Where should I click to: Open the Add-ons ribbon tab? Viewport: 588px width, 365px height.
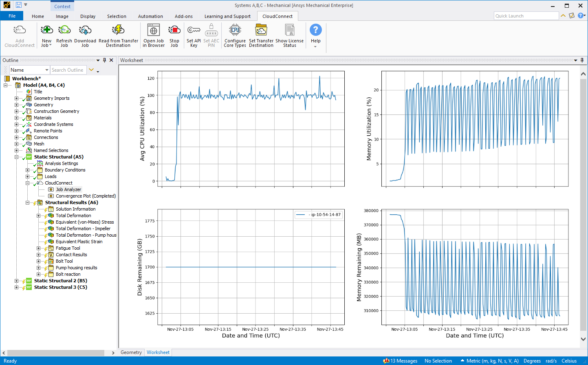(184, 16)
